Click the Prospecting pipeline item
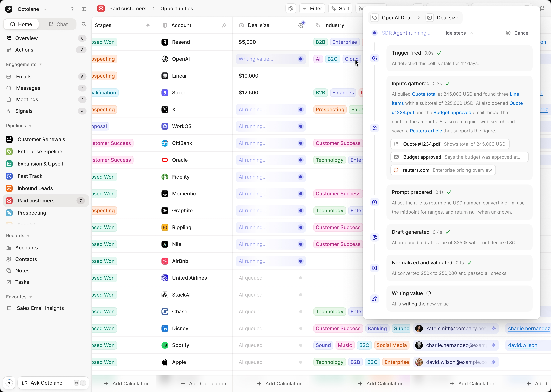Image resolution: width=551 pixels, height=392 pixels. [46, 213]
